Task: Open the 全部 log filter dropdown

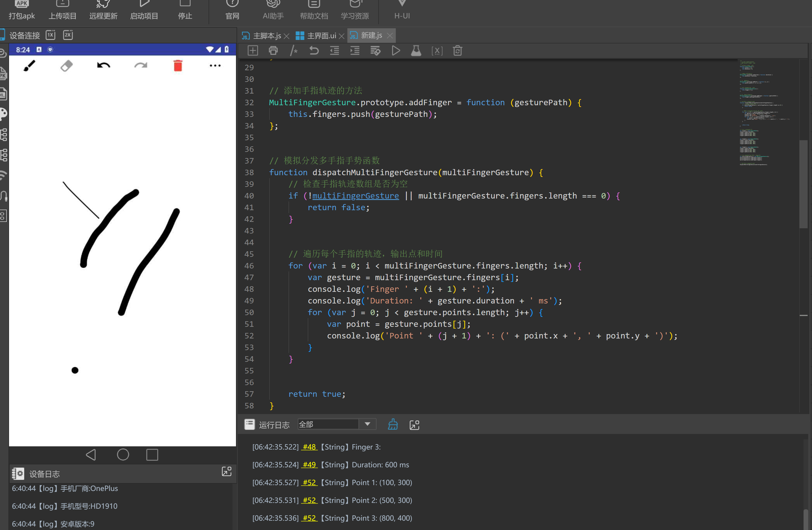Action: (x=367, y=424)
